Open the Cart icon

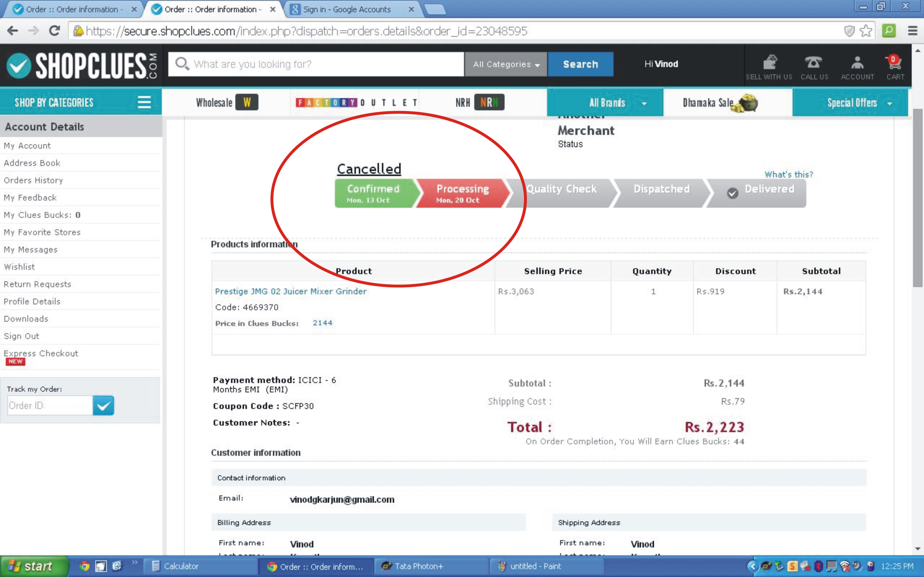(x=895, y=67)
